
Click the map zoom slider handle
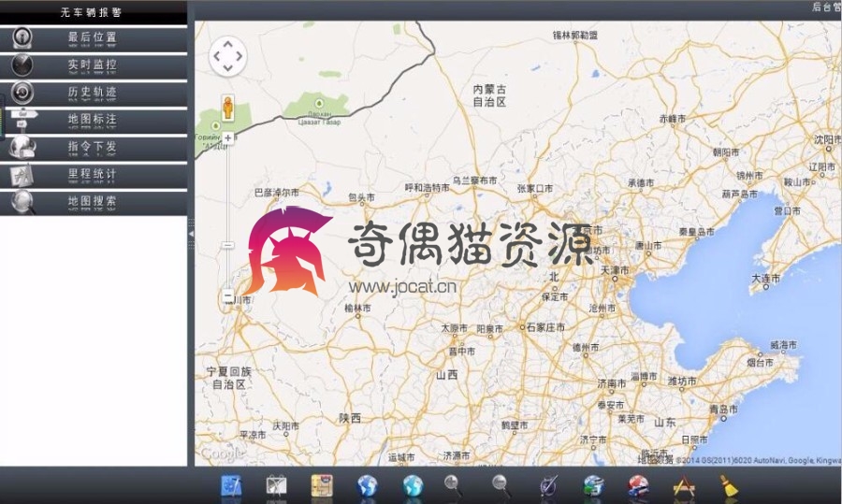227,245
